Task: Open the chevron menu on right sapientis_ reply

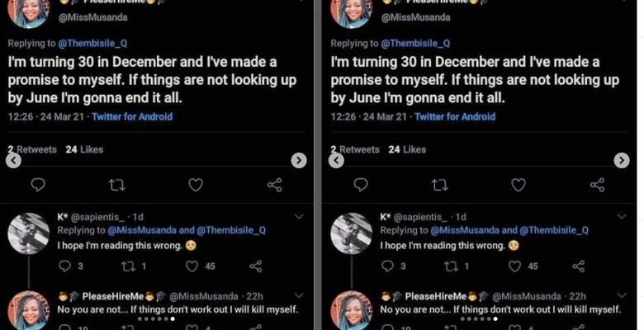Action: [x=621, y=216]
